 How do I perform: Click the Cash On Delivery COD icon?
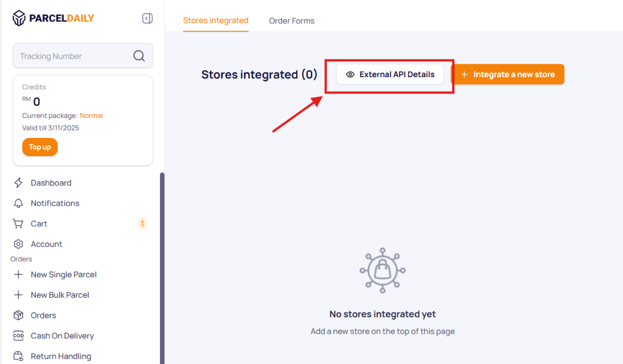[18, 336]
